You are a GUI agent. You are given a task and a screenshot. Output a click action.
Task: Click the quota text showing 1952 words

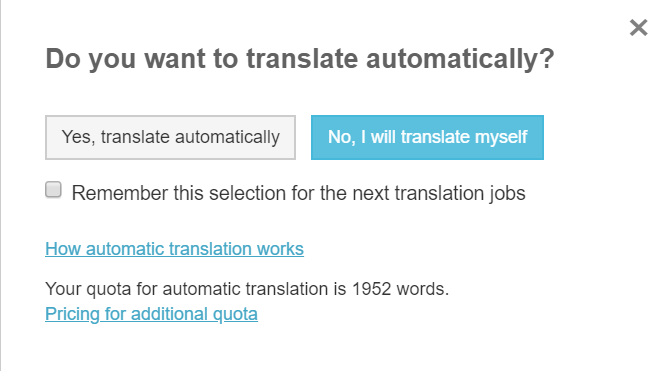247,289
